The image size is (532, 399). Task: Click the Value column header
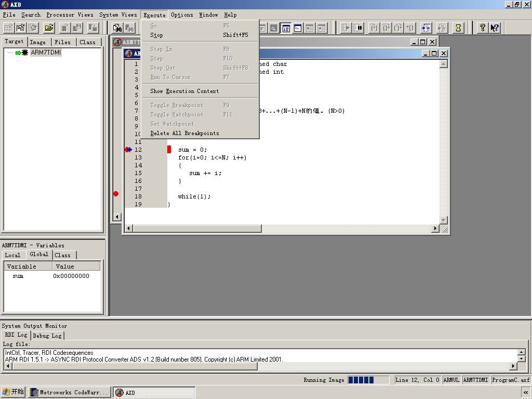click(76, 267)
